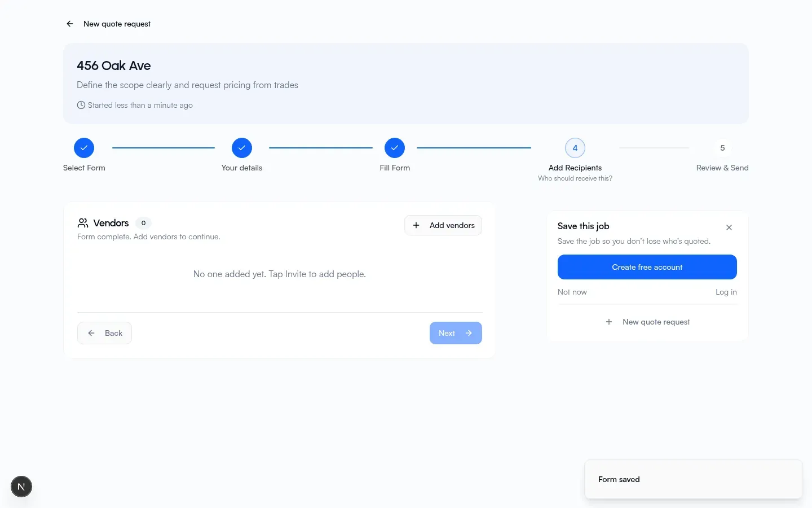
Task: Click Create free account
Action: point(647,267)
